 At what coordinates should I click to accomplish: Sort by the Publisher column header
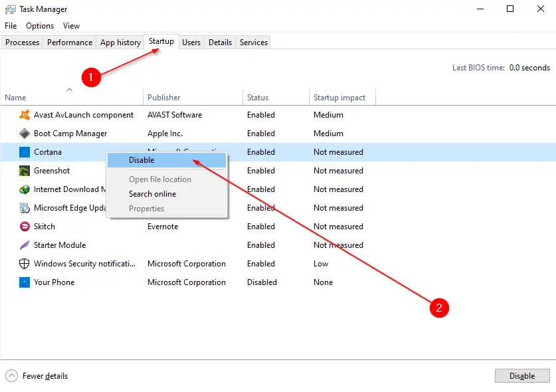(x=193, y=98)
